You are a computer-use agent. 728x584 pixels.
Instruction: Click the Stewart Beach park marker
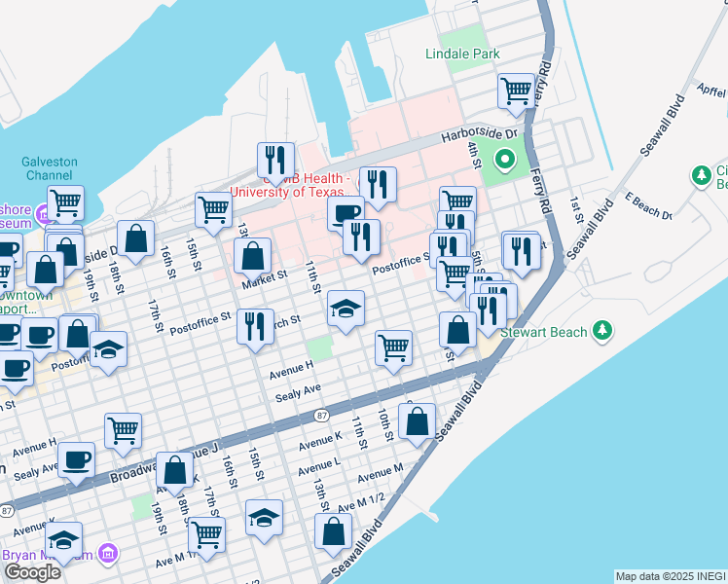point(603,332)
